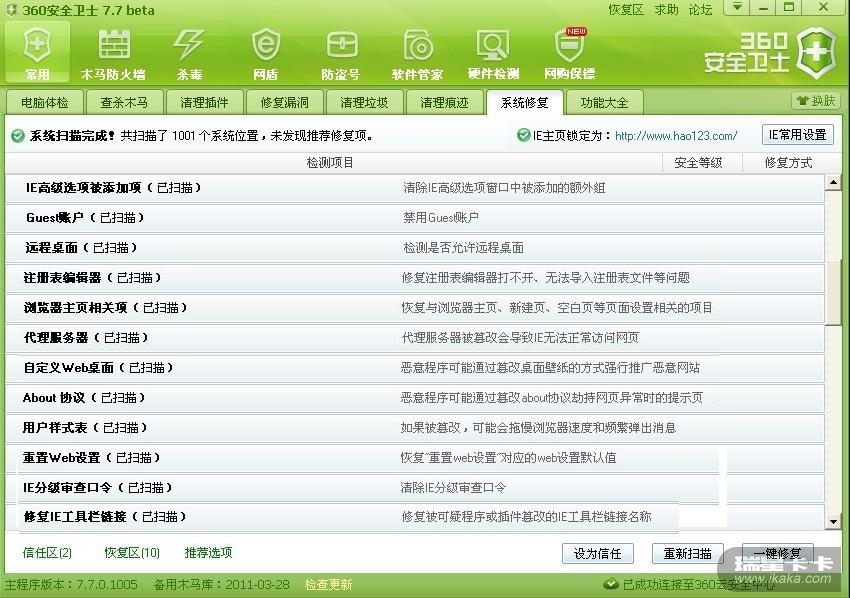Open the 防盗号 account protection icon
This screenshot has height=598, width=850.
tap(341, 54)
